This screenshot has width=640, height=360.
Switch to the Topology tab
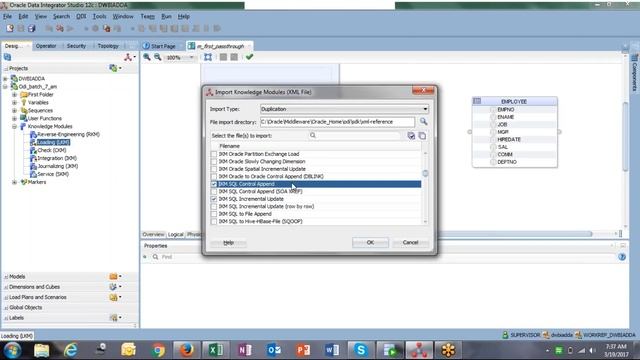108,46
